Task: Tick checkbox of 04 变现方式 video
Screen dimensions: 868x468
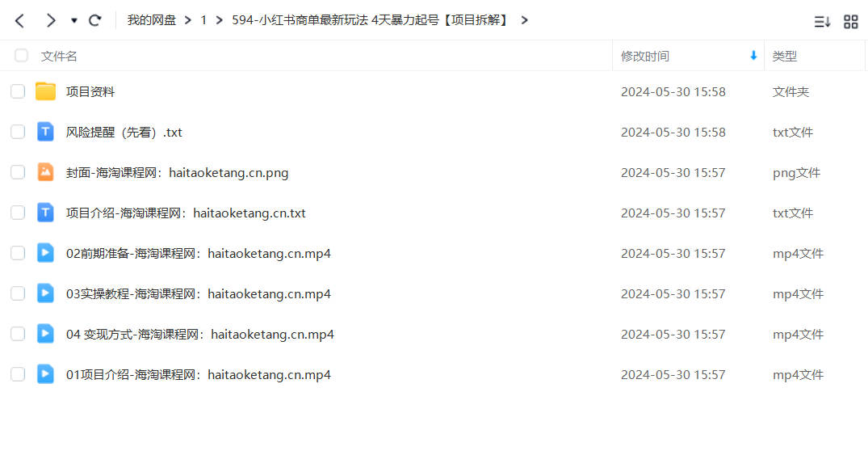Action: 18,334
